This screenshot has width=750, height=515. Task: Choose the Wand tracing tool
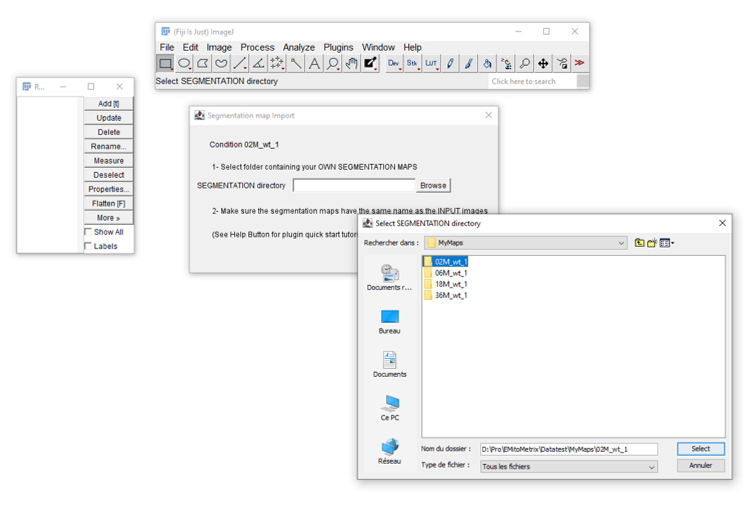click(296, 63)
